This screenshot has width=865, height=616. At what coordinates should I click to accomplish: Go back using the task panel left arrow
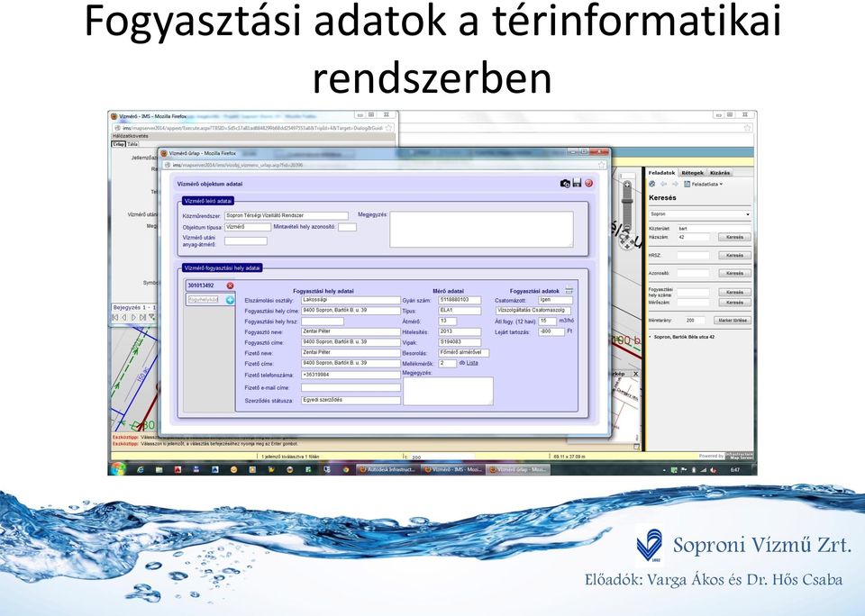664,185
